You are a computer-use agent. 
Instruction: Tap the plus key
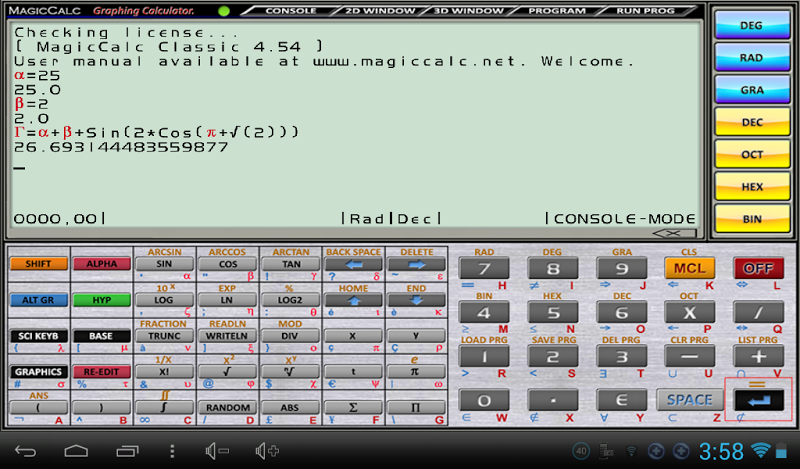point(759,356)
